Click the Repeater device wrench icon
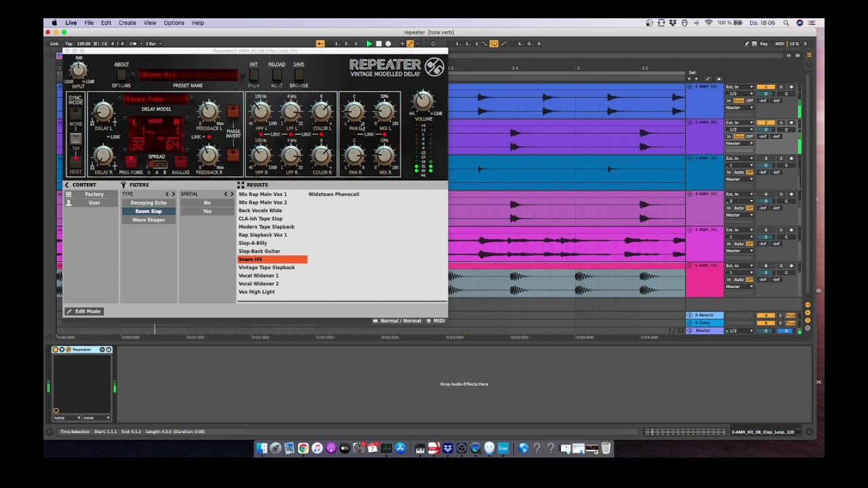 click(x=68, y=350)
